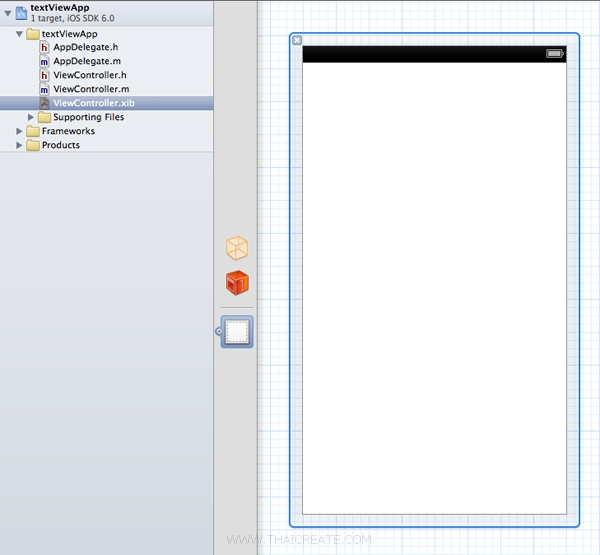600x555 pixels.
Task: Open ViewController.h in the navigator
Action: (90, 75)
